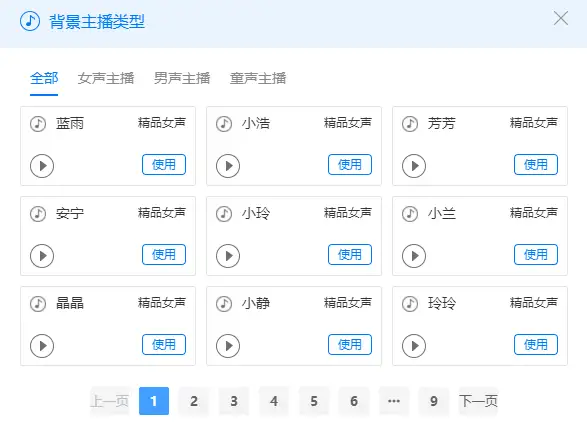The image size is (587, 429).
Task: Click the 精品女声 label on 蓝雨 card
Action: click(162, 123)
